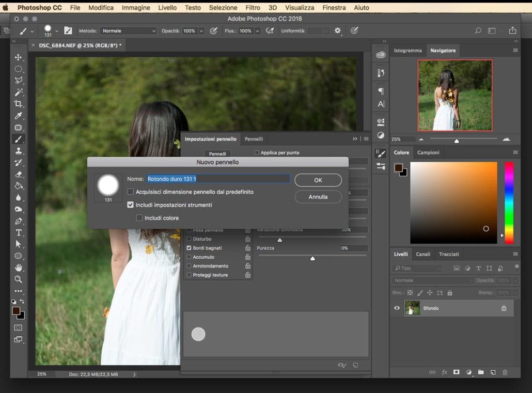
Task: Open Colore panel options menu
Action: click(515, 152)
